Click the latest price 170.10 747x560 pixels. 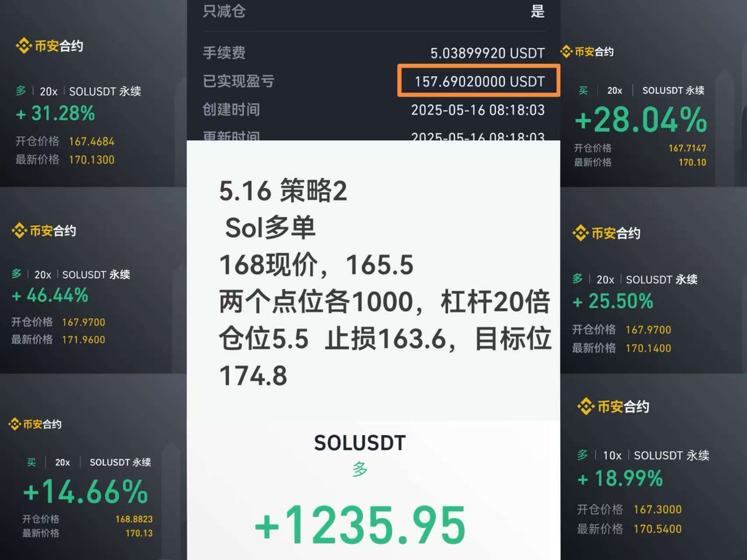tap(693, 162)
